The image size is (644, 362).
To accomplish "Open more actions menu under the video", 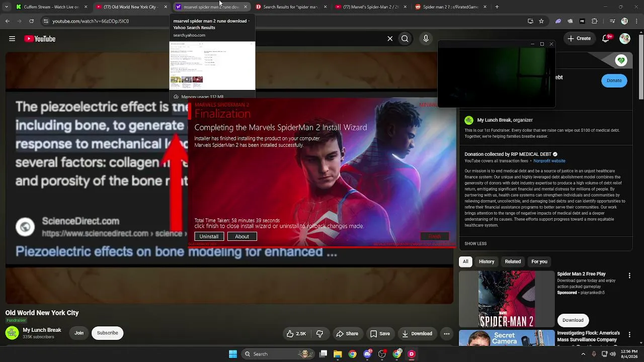I will [447, 333].
